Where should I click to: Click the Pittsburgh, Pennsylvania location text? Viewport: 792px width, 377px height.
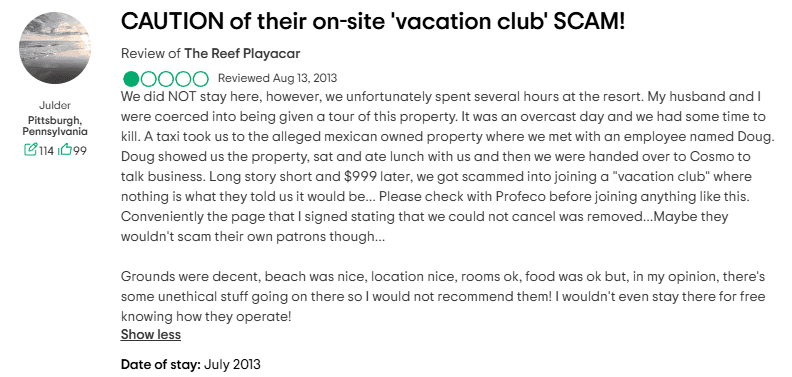[x=55, y=126]
